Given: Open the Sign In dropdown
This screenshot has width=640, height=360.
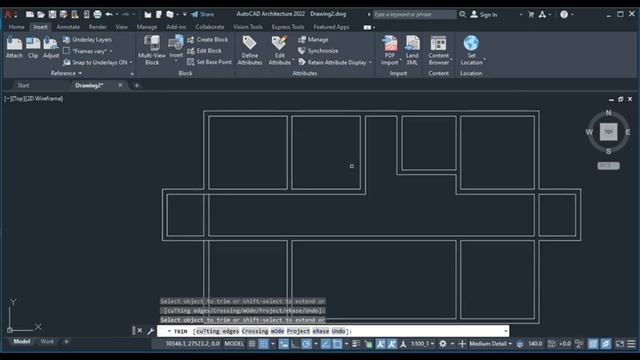Looking at the screenshot, I should [521, 14].
